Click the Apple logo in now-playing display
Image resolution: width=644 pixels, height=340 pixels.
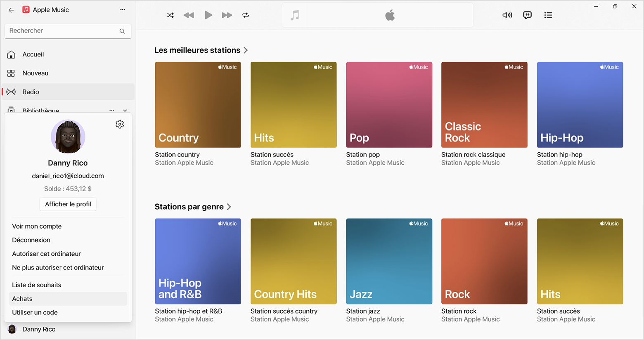390,15
